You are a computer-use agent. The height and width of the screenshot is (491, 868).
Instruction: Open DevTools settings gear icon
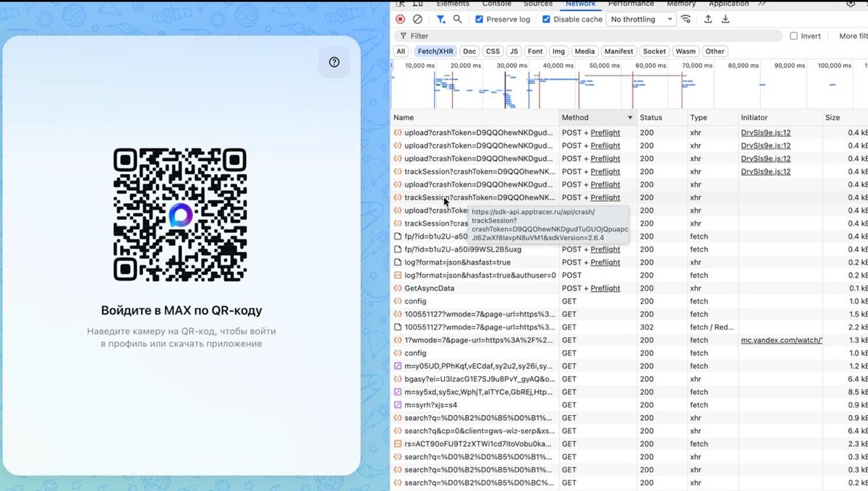(x=851, y=4)
